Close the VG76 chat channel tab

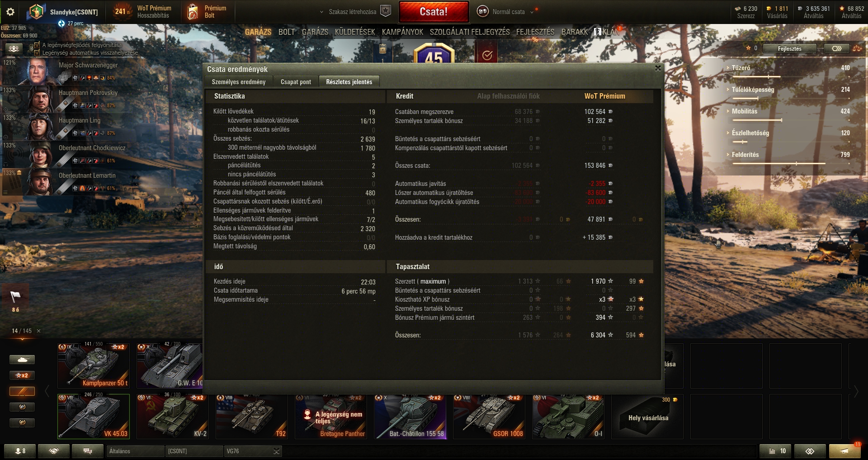coord(276,451)
